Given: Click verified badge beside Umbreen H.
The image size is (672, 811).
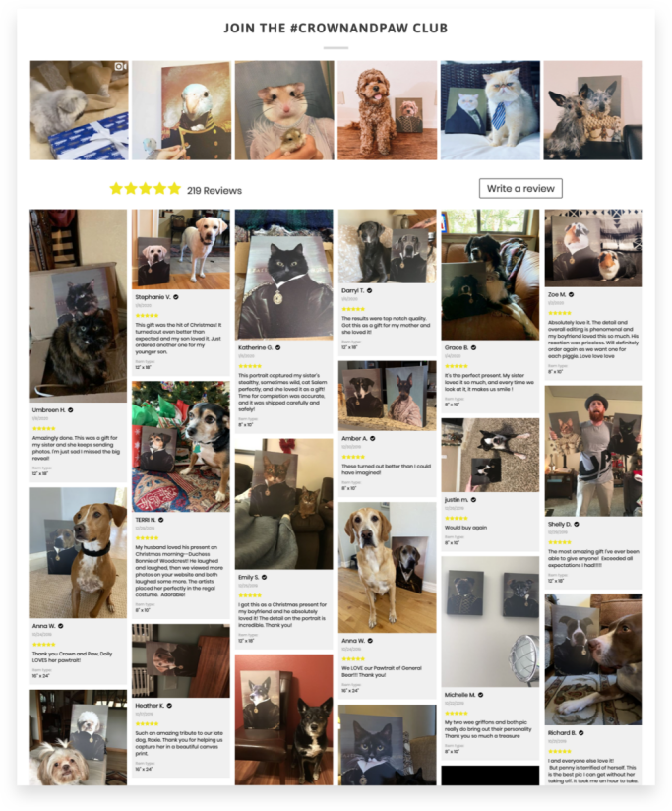Looking at the screenshot, I should [71, 410].
